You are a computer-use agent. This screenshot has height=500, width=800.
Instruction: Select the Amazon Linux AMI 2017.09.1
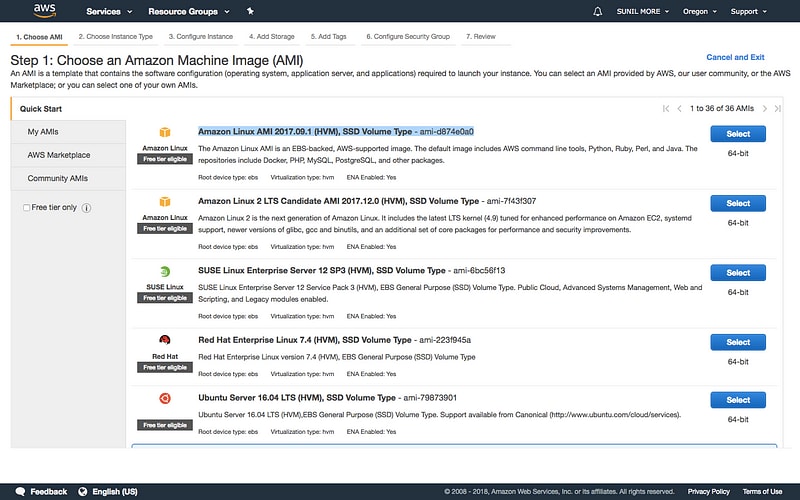pyautogui.click(x=738, y=134)
